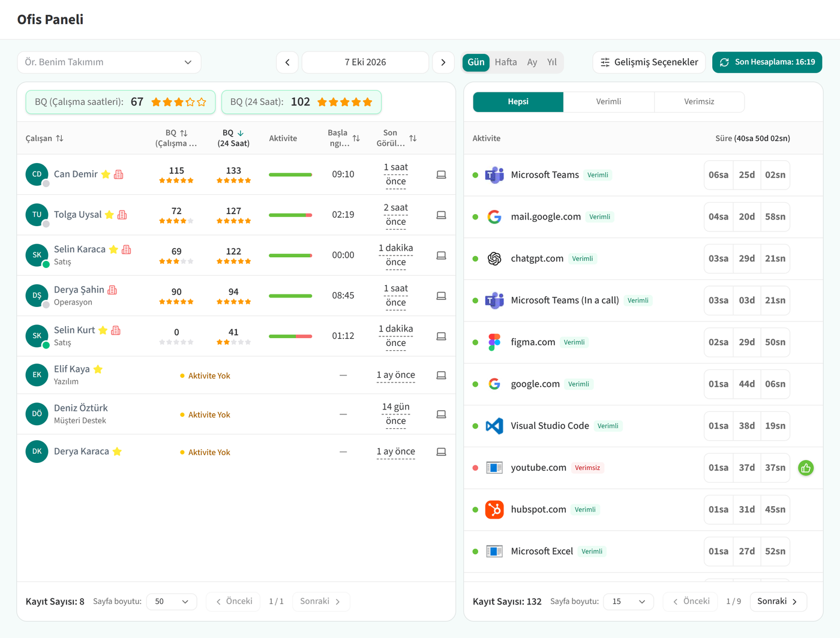This screenshot has height=638, width=840.
Task: Select the Ay period option
Action: 532,62
